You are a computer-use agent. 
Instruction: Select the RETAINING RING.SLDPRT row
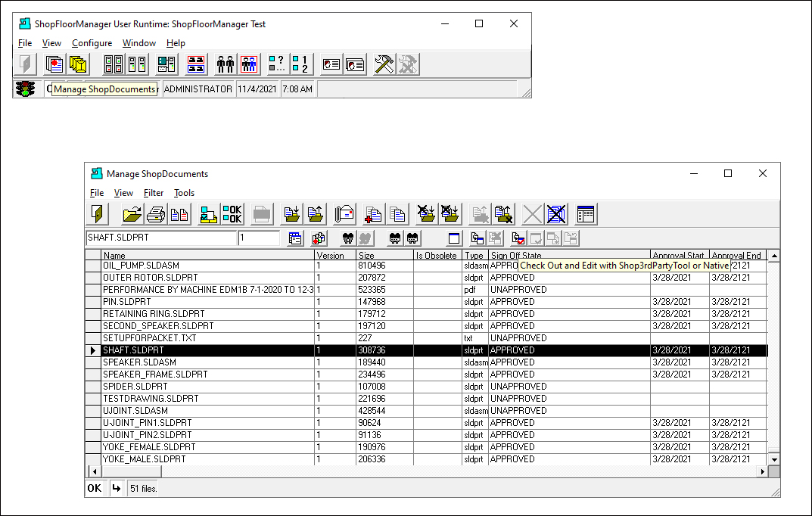pos(426,314)
